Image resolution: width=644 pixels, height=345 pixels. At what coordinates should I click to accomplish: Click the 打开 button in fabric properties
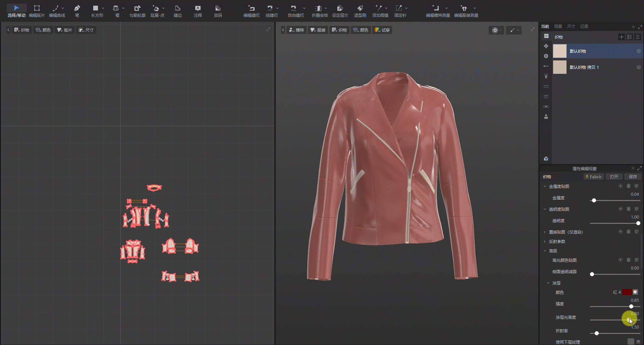click(614, 177)
